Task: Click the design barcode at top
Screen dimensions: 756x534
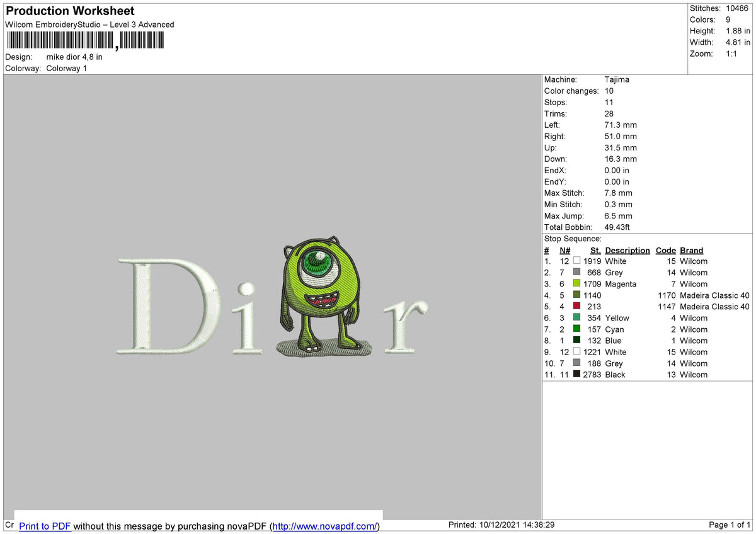Action: [x=85, y=41]
